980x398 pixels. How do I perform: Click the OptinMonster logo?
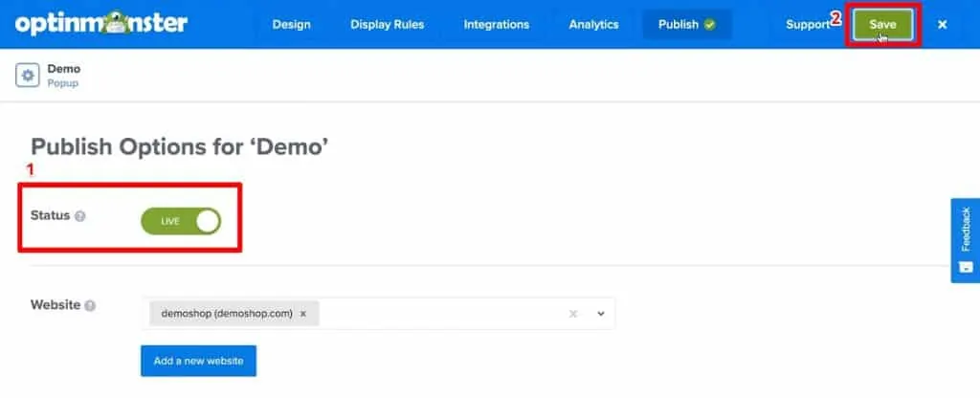click(101, 24)
